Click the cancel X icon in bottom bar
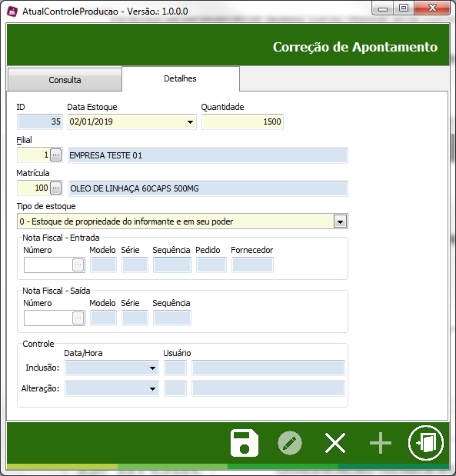Screen dimensions: 456x476 click(335, 443)
